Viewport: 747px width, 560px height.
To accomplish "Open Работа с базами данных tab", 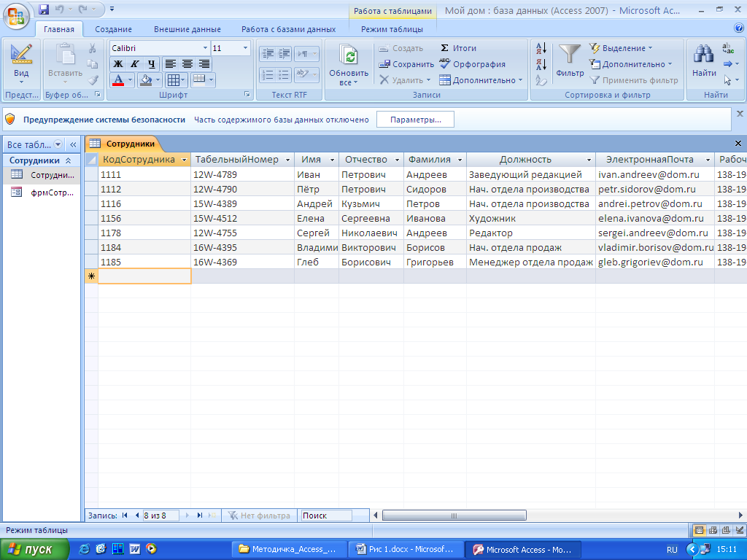I will click(x=288, y=29).
